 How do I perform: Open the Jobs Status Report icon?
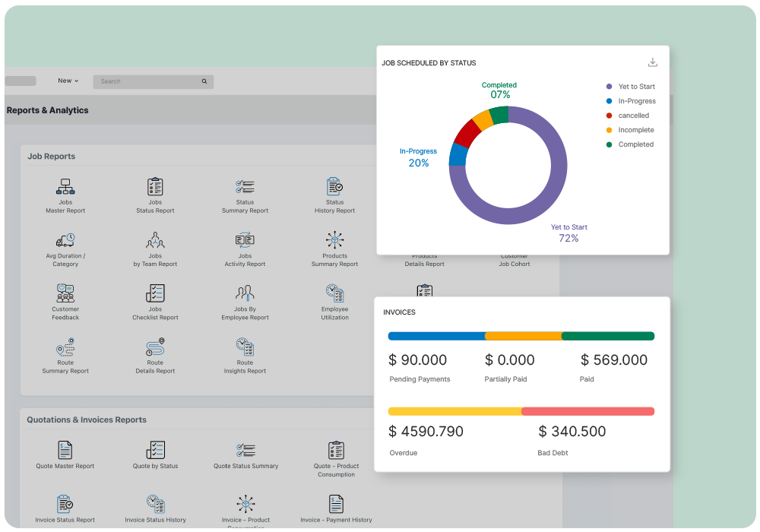pyautogui.click(x=155, y=187)
